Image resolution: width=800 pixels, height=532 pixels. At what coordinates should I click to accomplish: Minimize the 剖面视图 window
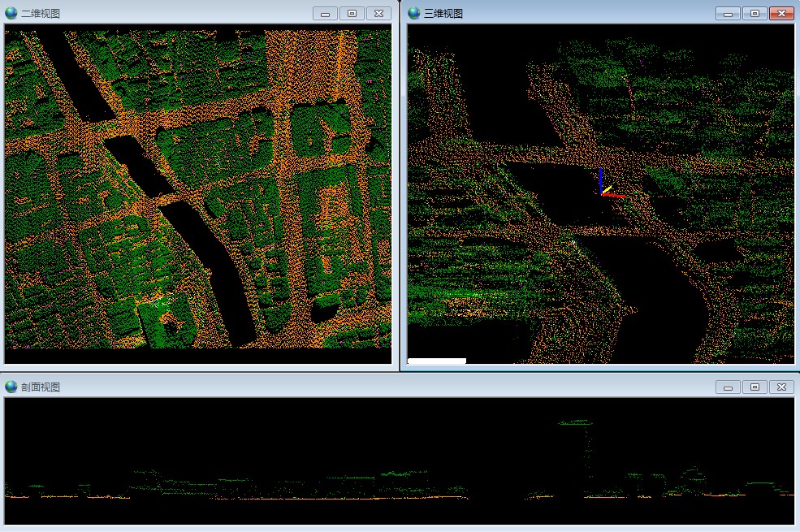pos(728,387)
